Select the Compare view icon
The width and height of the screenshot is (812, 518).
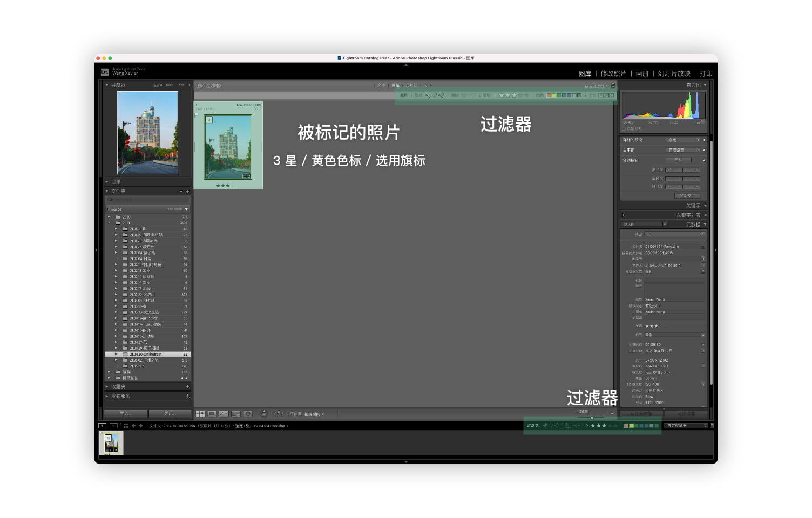pos(224,414)
